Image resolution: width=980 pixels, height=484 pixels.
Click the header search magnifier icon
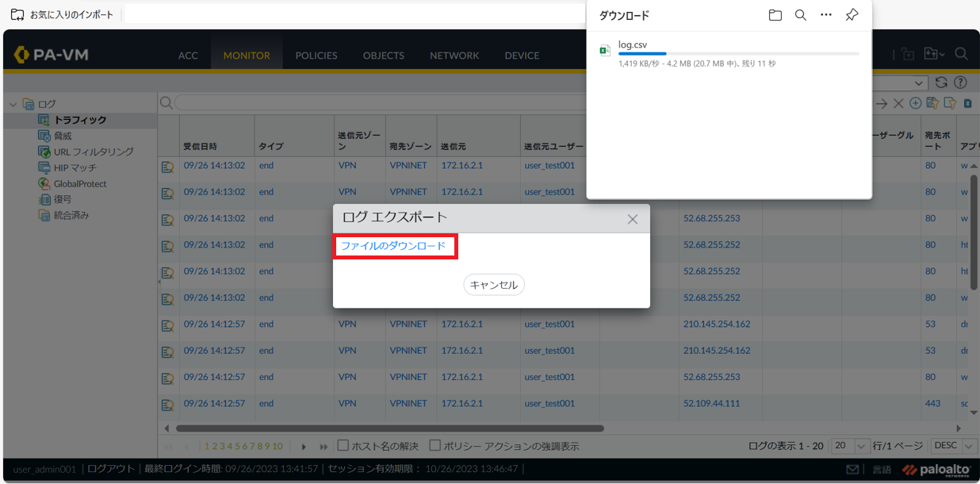pos(961,54)
